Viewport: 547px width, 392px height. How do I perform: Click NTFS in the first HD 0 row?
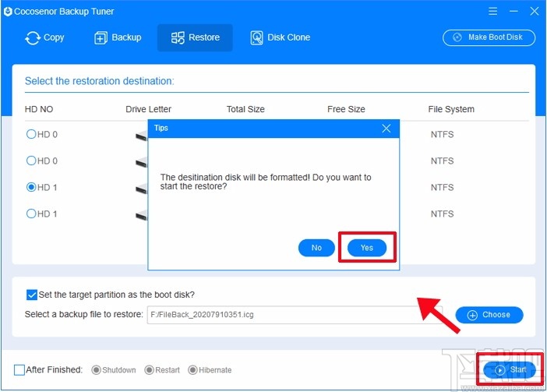(442, 134)
